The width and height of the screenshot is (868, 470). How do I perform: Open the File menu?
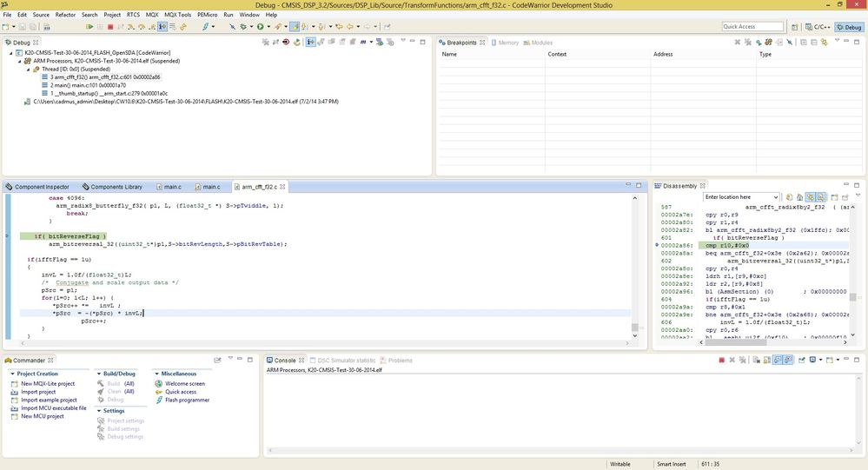pos(7,15)
